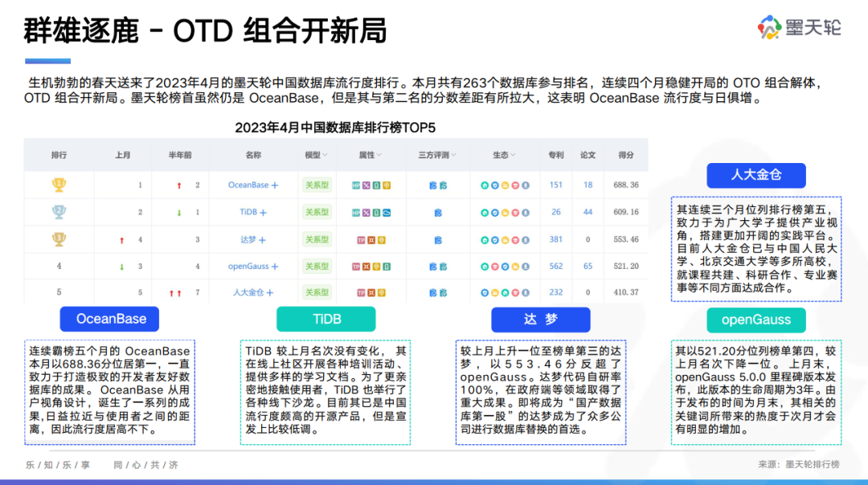Click pink TP attribute icon in 达梦 row
The image size is (868, 485).
pos(361,240)
